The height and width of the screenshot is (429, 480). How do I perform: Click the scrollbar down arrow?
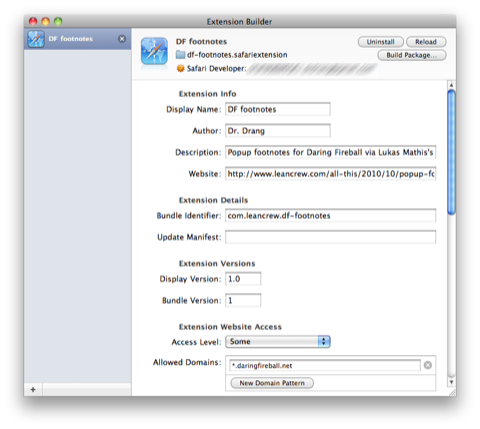(451, 382)
